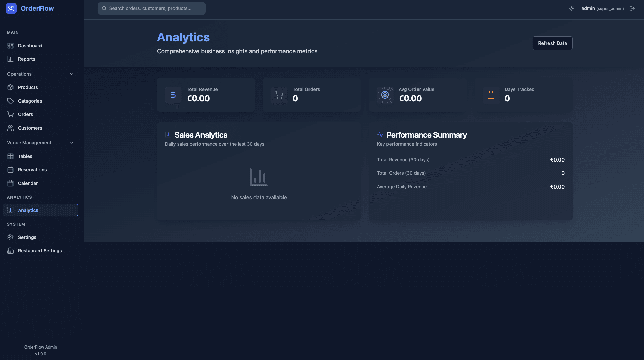Open Restaurant Settings from the sidebar
Image resolution: width=644 pixels, height=360 pixels.
click(x=40, y=251)
